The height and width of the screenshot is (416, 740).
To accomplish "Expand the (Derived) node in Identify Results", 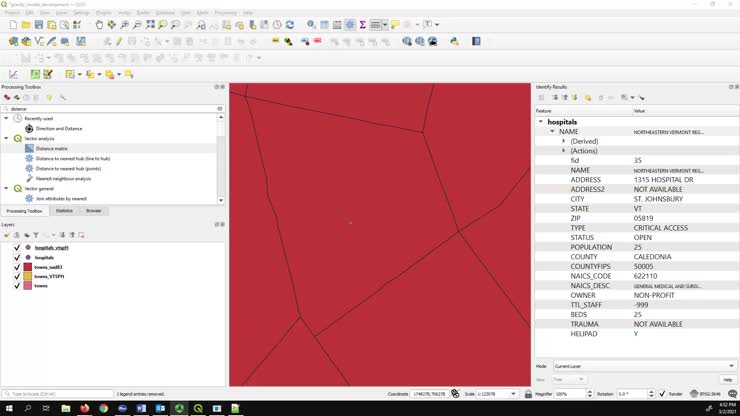I will [564, 141].
